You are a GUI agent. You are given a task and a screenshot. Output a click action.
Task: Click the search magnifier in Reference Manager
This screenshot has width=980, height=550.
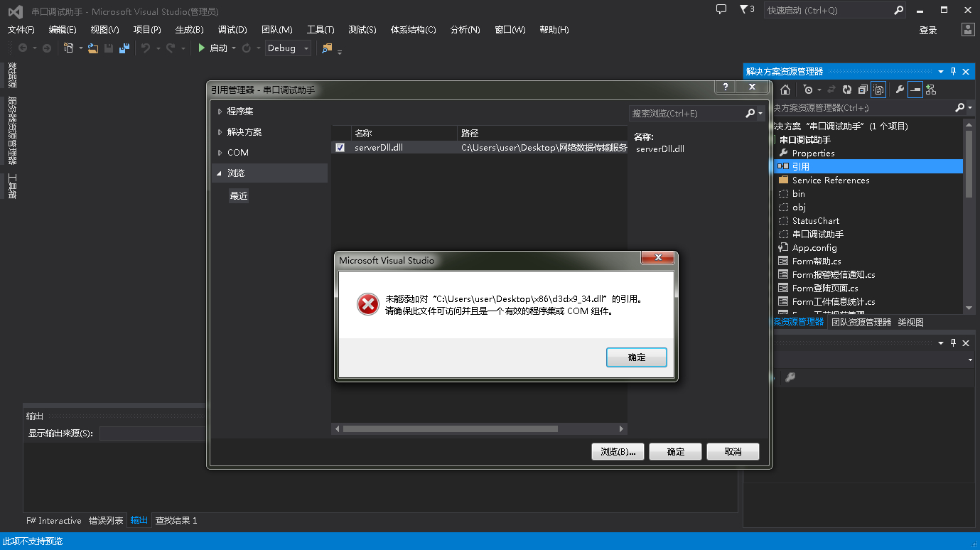(750, 113)
